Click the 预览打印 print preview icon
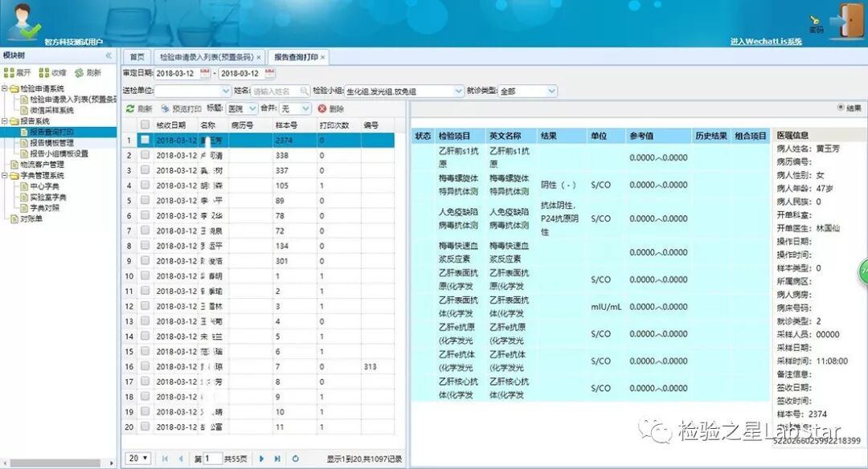Screen dimensions: 868x469 pyautogui.click(x=166, y=108)
